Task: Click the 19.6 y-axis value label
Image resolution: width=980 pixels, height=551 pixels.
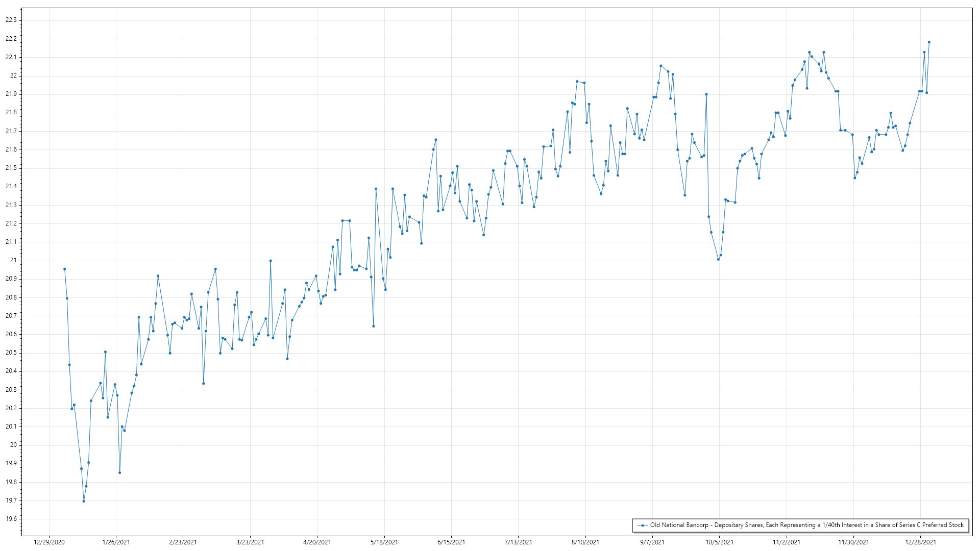Action: point(11,519)
